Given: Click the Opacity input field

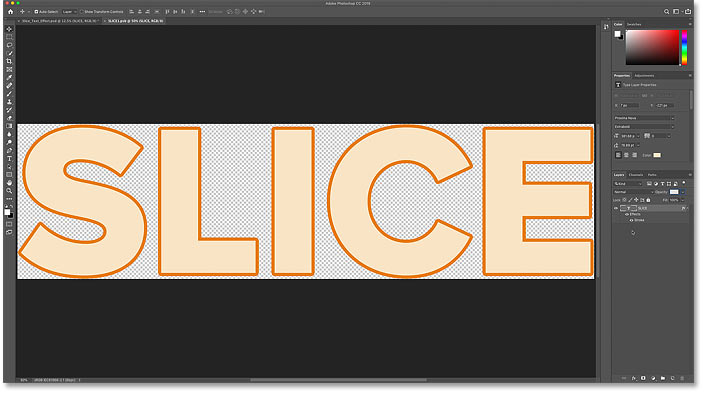Looking at the screenshot, I should tap(674, 192).
